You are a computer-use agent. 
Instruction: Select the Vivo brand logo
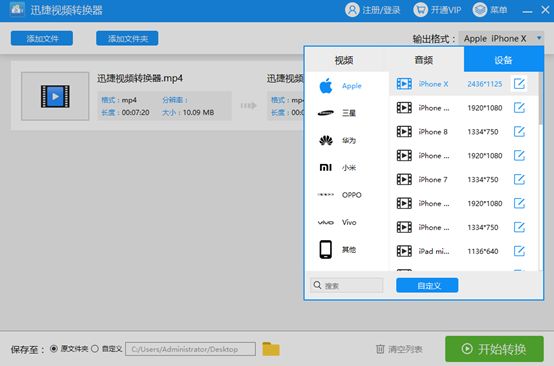pyautogui.click(x=326, y=222)
